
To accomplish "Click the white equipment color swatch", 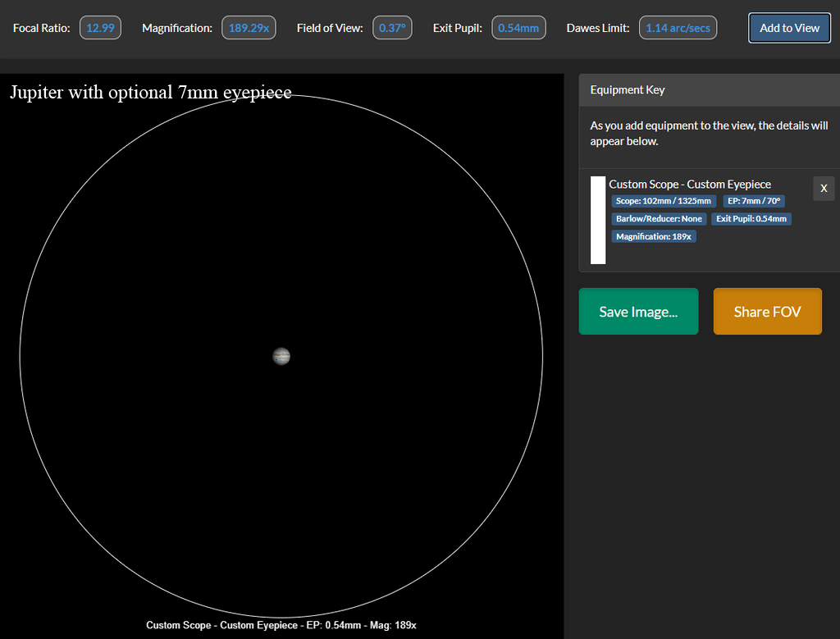I will coord(598,220).
